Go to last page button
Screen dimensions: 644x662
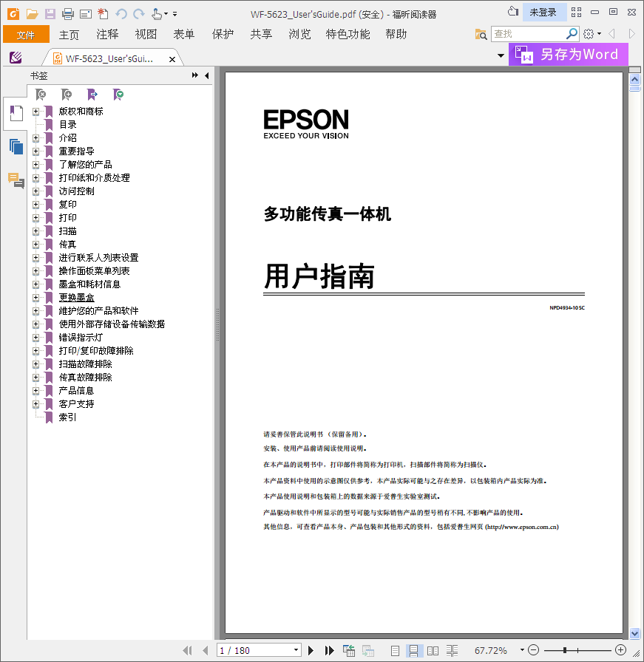pyautogui.click(x=329, y=651)
